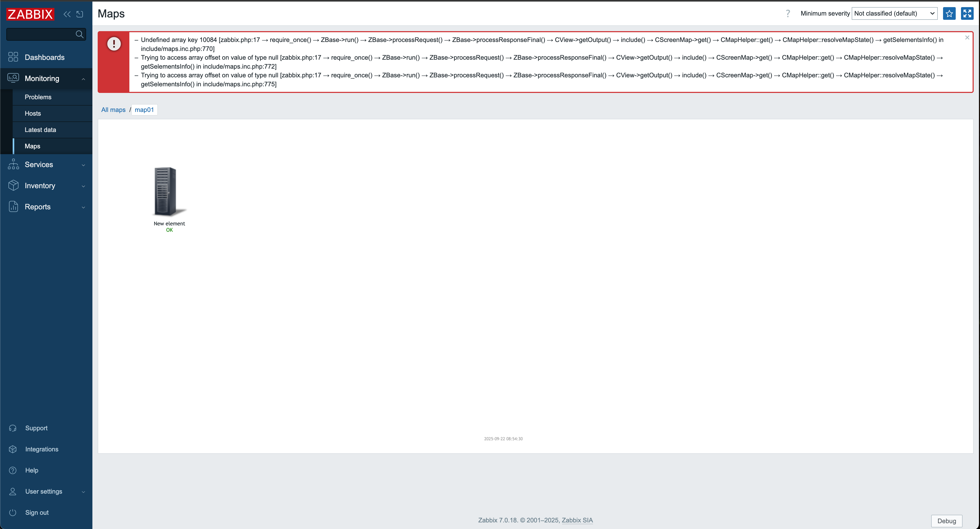This screenshot has width=980, height=529.
Task: Click the Services hierarchy icon
Action: tap(13, 164)
